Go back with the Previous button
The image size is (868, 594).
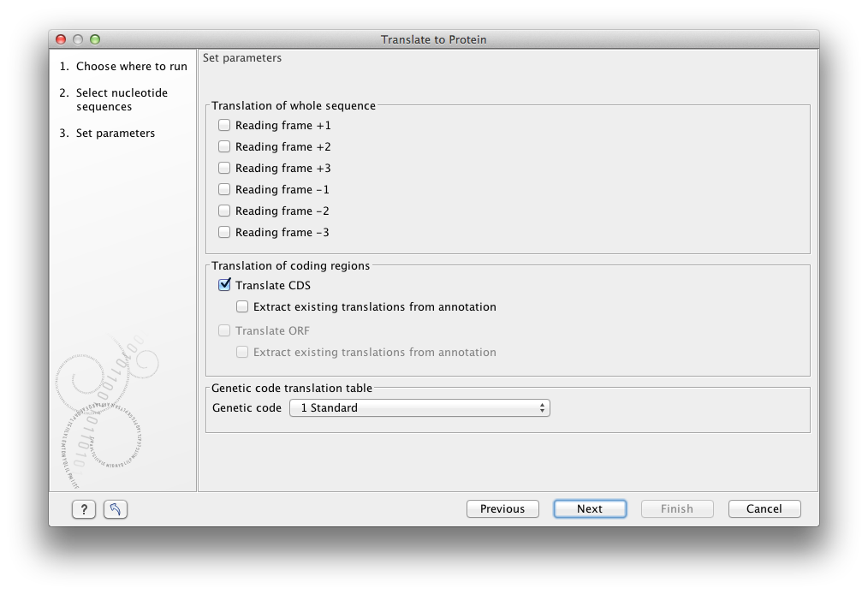[502, 509]
